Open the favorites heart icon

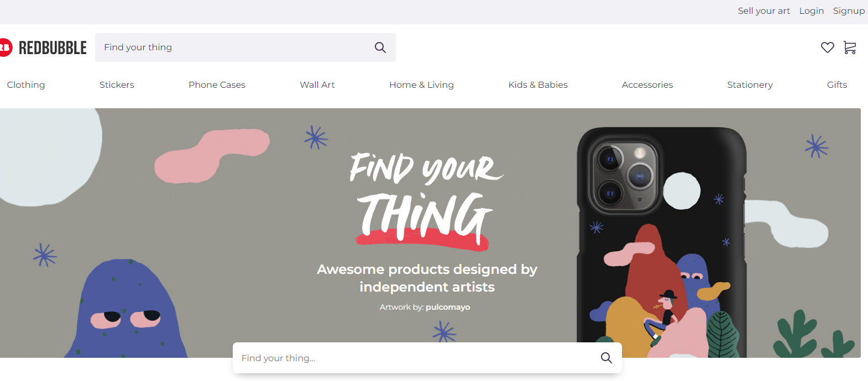(827, 47)
